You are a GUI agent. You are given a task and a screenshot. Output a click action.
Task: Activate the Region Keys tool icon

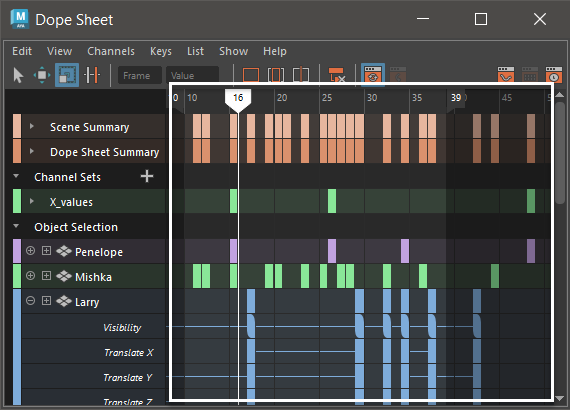click(67, 75)
